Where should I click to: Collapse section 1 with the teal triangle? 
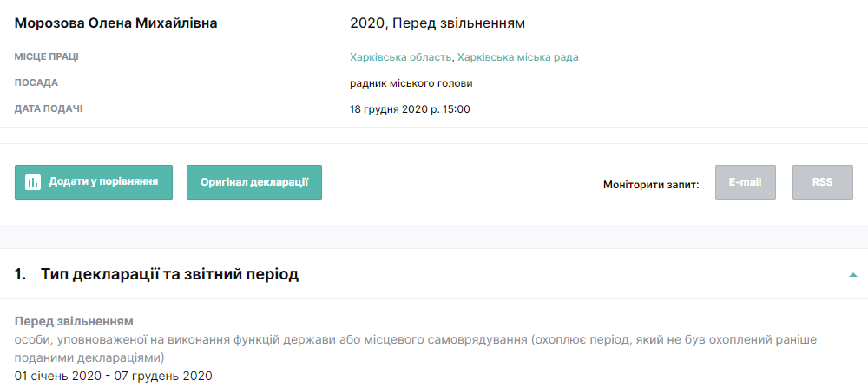[x=853, y=274]
